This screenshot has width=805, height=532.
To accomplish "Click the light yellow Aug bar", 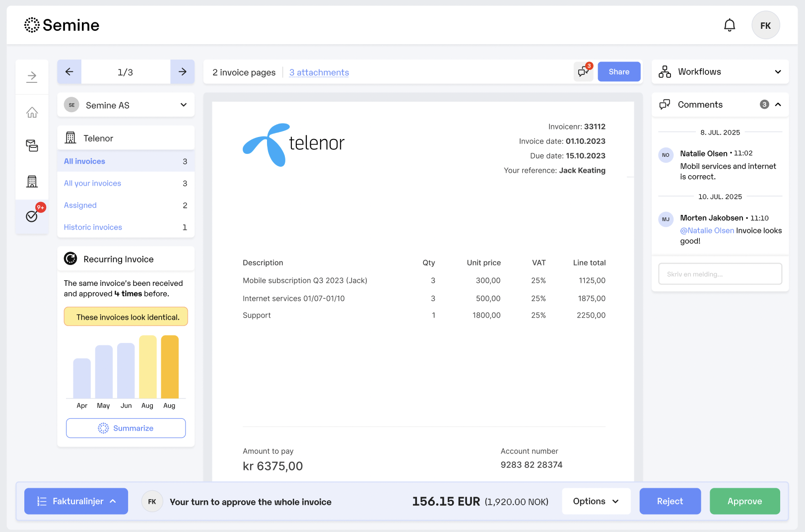I will click(148, 367).
